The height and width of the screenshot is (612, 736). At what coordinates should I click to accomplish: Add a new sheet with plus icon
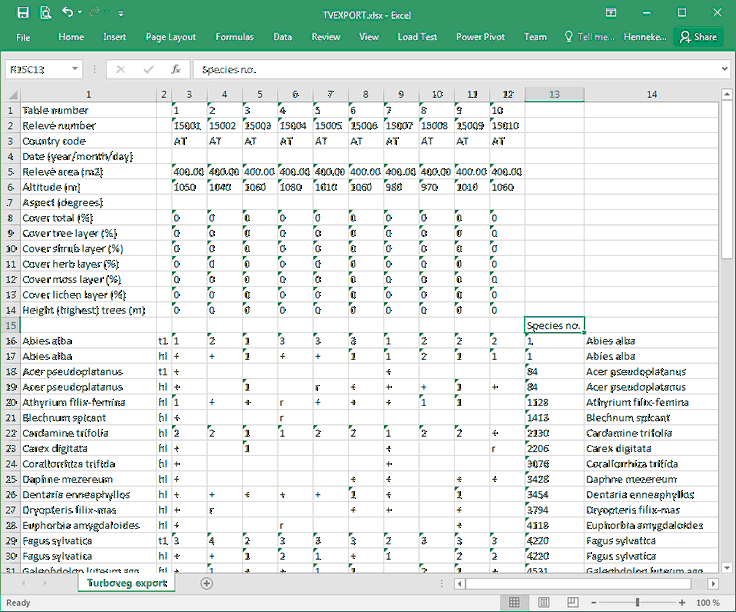(207, 582)
